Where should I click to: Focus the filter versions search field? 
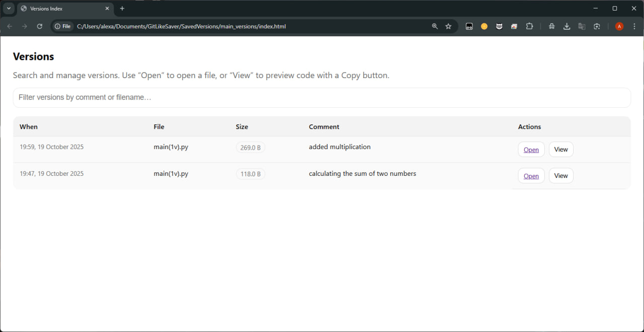(321, 97)
